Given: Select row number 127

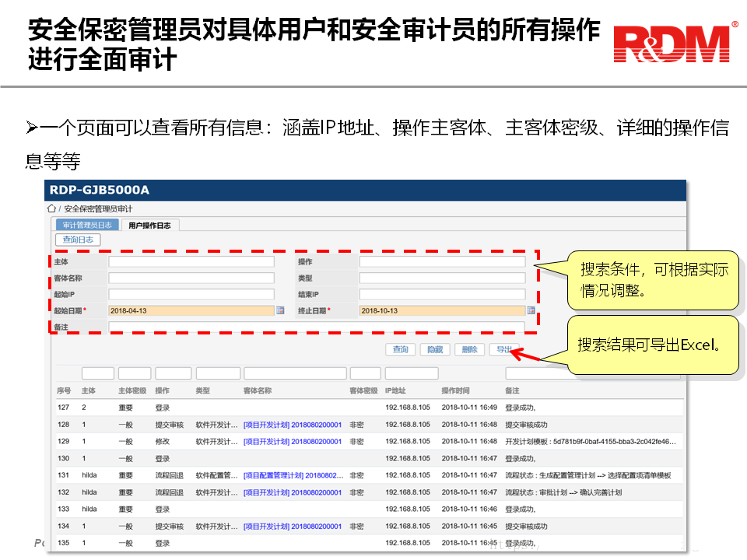Looking at the screenshot, I should (63, 408).
